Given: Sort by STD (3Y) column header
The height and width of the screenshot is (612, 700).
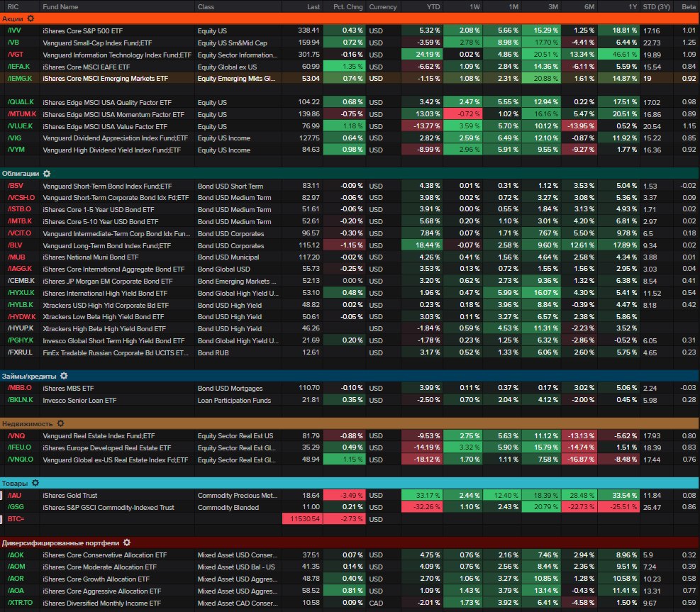Looking at the screenshot, I should [656, 6].
